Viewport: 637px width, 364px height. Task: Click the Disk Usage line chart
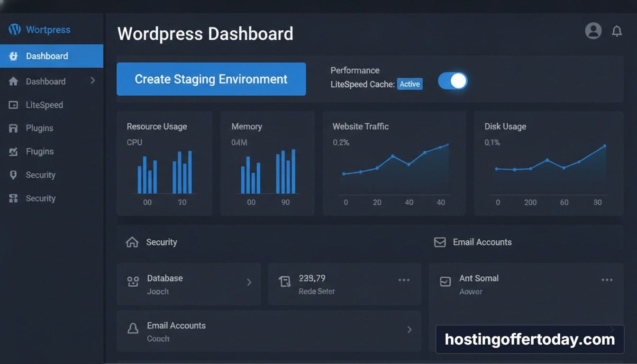[x=550, y=170]
